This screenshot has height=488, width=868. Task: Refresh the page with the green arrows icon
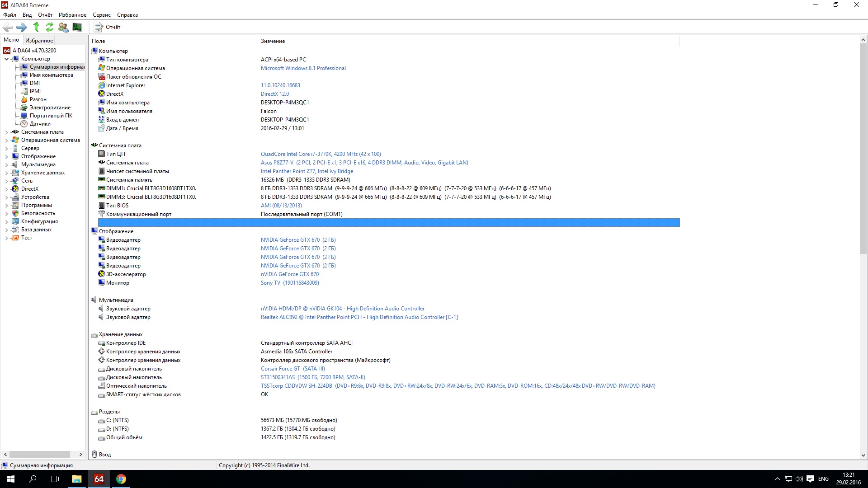click(50, 27)
